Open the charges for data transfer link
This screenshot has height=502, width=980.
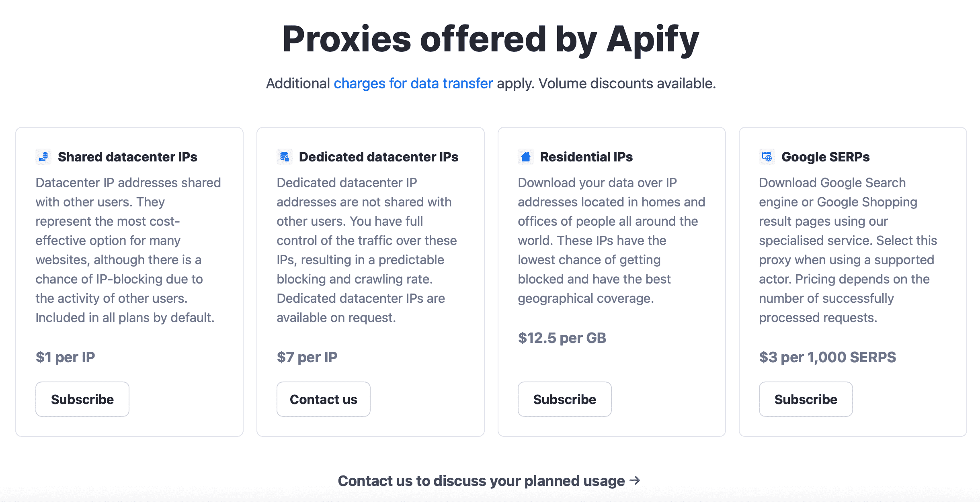point(413,84)
